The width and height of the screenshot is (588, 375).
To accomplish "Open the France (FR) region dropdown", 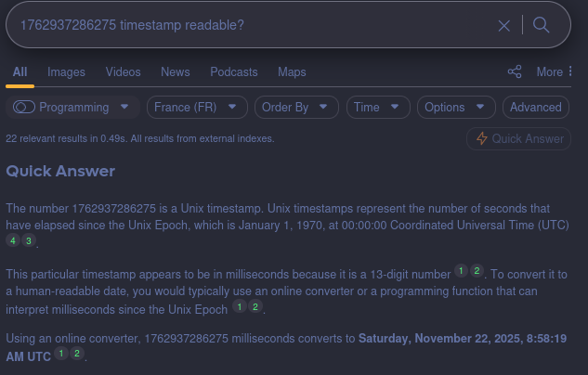I will 197,107.
